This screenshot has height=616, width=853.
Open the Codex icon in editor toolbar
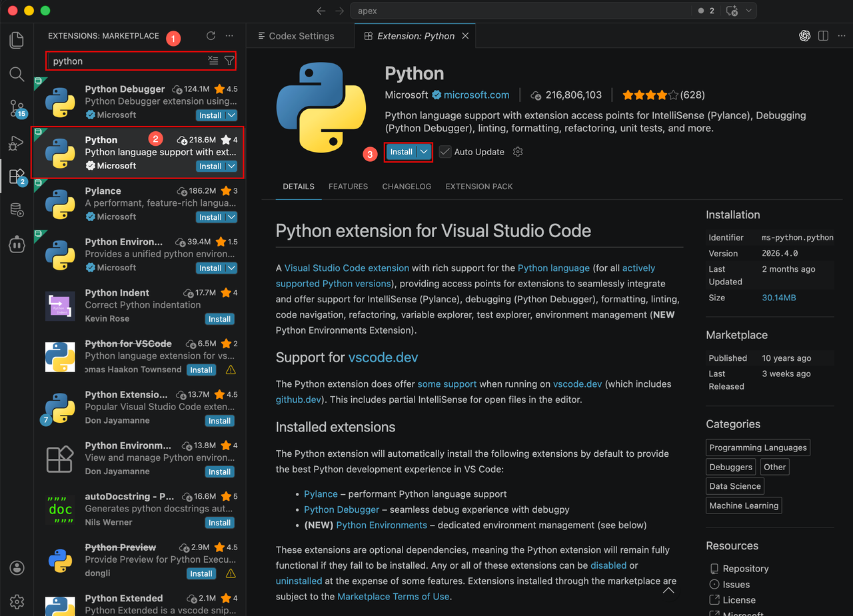(x=804, y=36)
